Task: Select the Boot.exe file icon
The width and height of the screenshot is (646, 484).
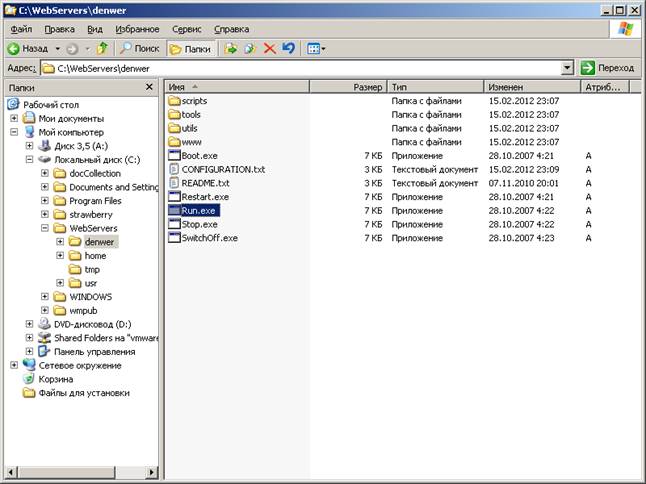Action: click(175, 156)
